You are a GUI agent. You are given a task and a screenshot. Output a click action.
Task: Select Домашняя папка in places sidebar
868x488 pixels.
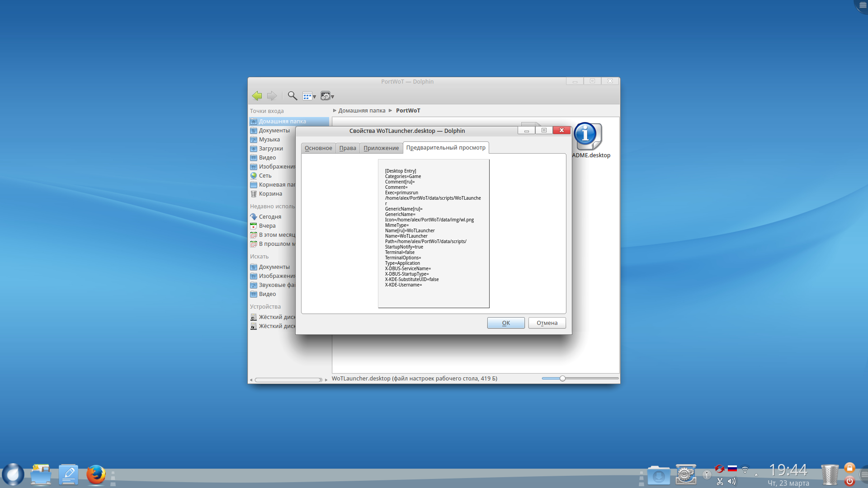(282, 122)
